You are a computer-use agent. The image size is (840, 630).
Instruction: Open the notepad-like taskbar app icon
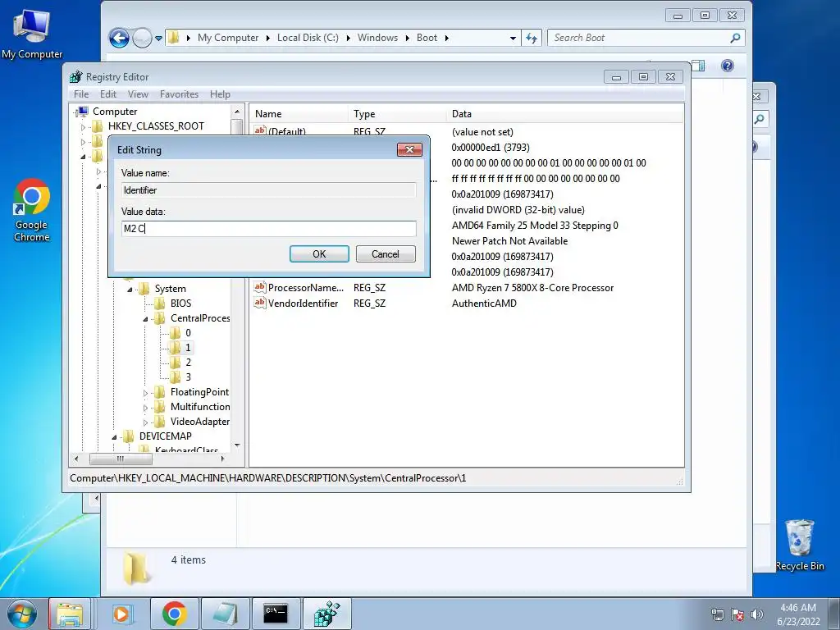click(225, 614)
